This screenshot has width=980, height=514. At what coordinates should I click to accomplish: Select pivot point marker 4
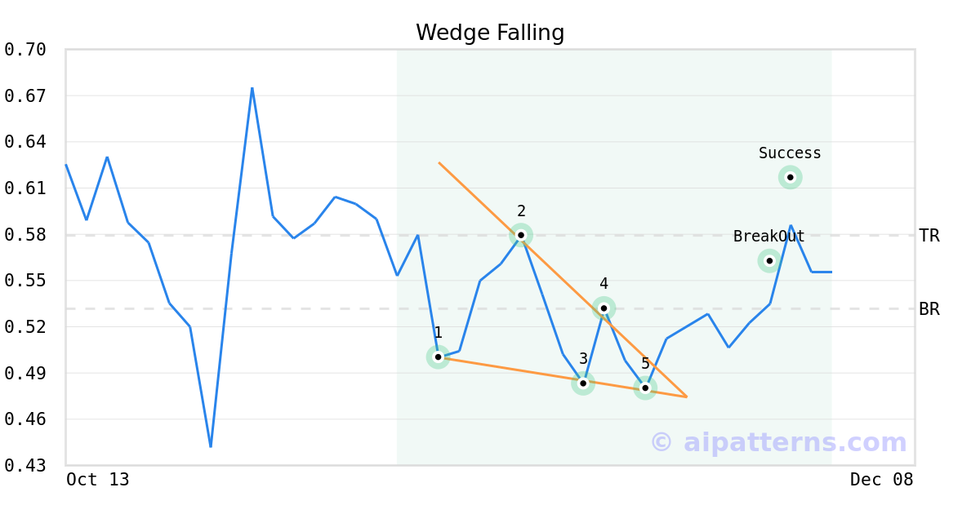coord(604,308)
